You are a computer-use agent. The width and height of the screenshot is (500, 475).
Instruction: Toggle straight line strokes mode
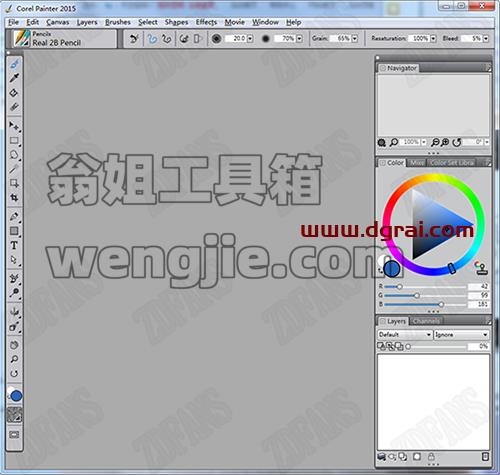pyautogui.click(x=167, y=39)
